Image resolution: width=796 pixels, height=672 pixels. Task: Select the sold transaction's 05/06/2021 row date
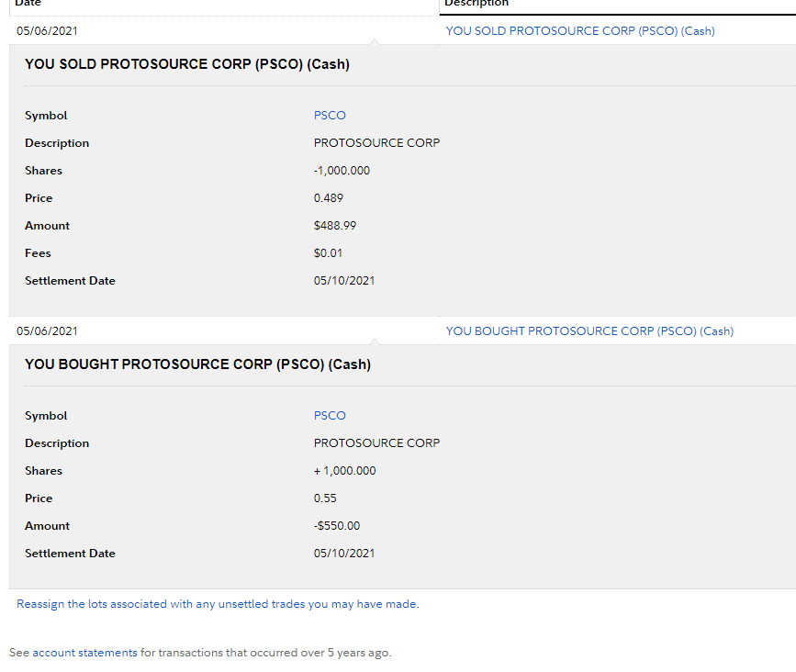point(47,31)
